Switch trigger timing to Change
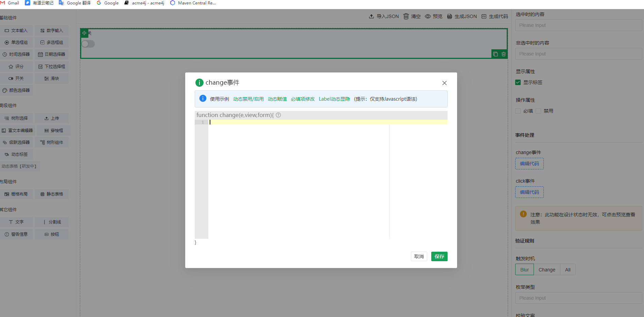 pos(547,269)
